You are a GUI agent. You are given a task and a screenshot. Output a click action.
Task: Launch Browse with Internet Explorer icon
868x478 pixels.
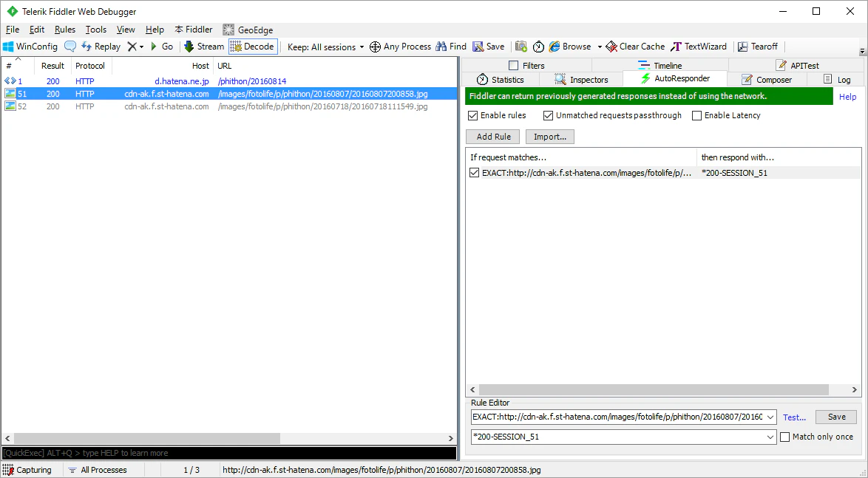[x=569, y=47]
